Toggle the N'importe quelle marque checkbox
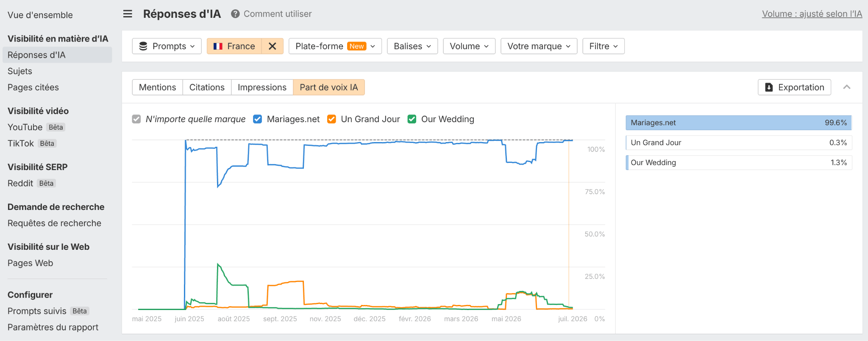 pos(136,119)
